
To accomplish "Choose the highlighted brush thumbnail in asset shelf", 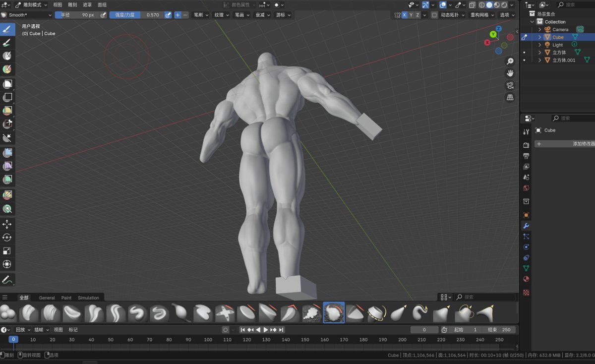I will pyautogui.click(x=334, y=313).
